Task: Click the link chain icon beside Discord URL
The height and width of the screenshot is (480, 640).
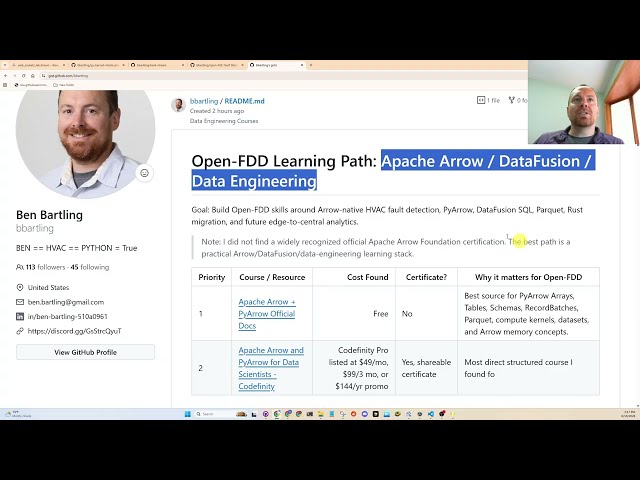Action: pos(20,331)
